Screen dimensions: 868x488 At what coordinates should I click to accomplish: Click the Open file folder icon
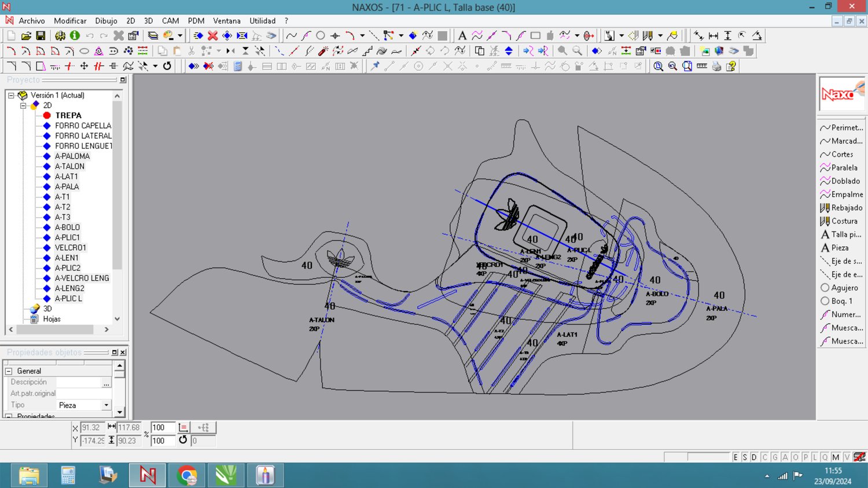pos(26,36)
